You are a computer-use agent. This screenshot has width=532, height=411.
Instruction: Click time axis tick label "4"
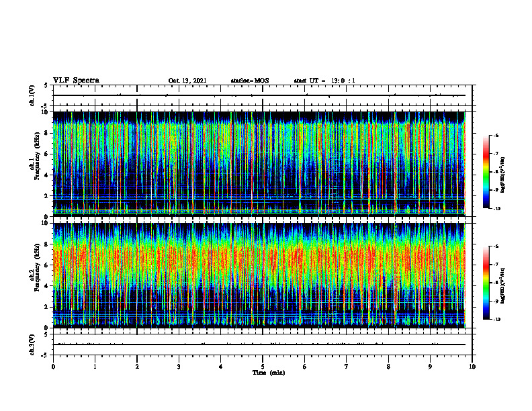coord(221,367)
